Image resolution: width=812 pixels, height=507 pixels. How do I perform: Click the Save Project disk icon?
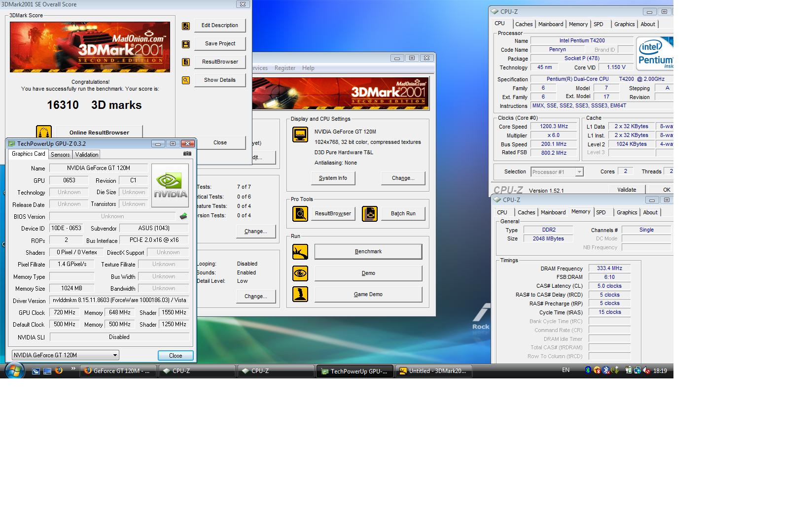pyautogui.click(x=186, y=44)
